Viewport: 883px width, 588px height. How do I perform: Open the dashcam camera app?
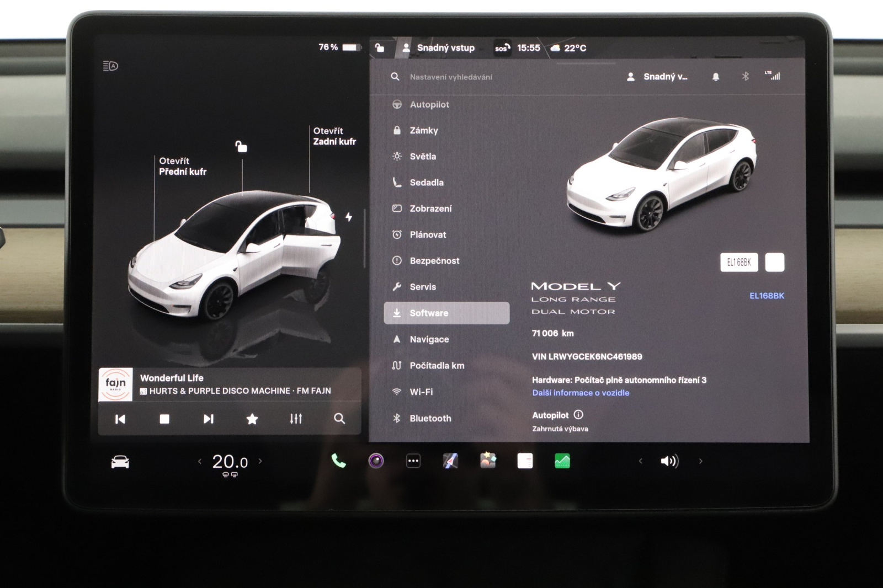click(376, 461)
